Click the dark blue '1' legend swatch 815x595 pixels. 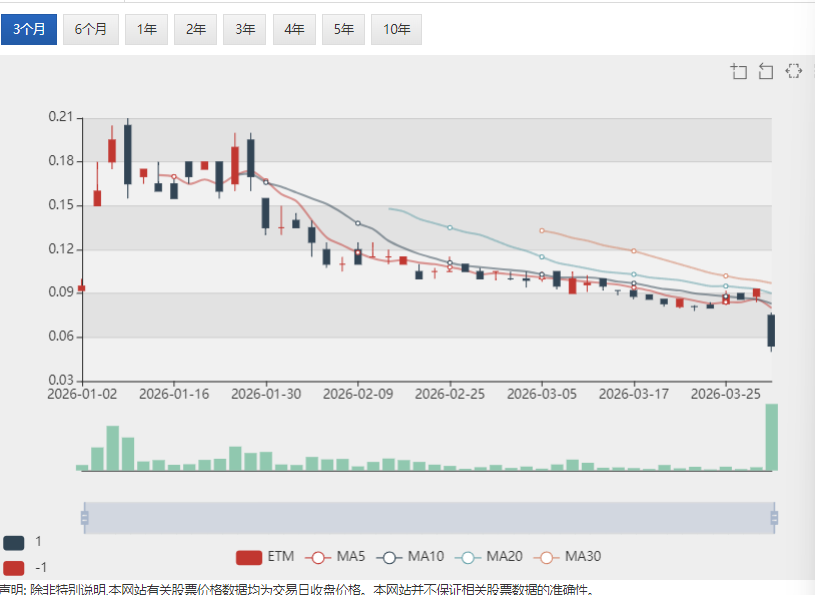[14, 542]
